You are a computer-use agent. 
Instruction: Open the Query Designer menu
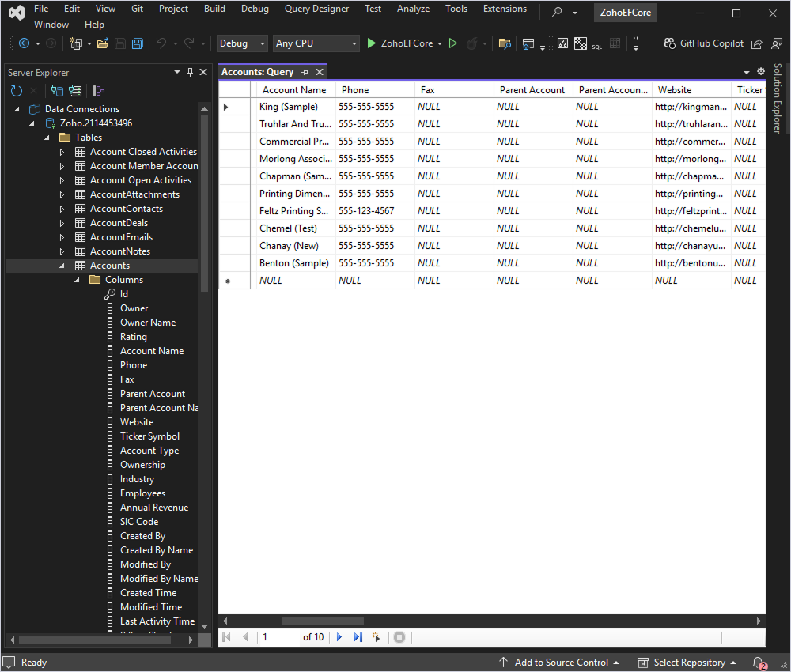tap(316, 9)
